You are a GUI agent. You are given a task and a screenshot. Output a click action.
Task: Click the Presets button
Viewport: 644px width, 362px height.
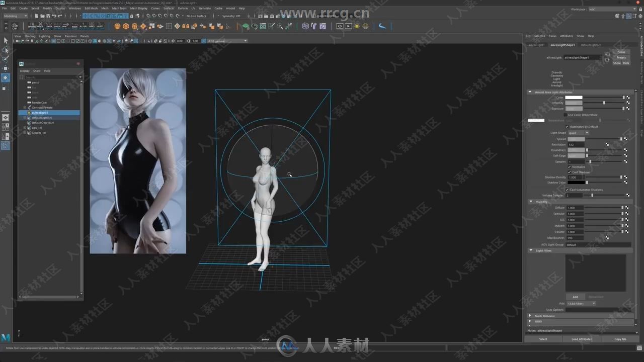pos(621,57)
